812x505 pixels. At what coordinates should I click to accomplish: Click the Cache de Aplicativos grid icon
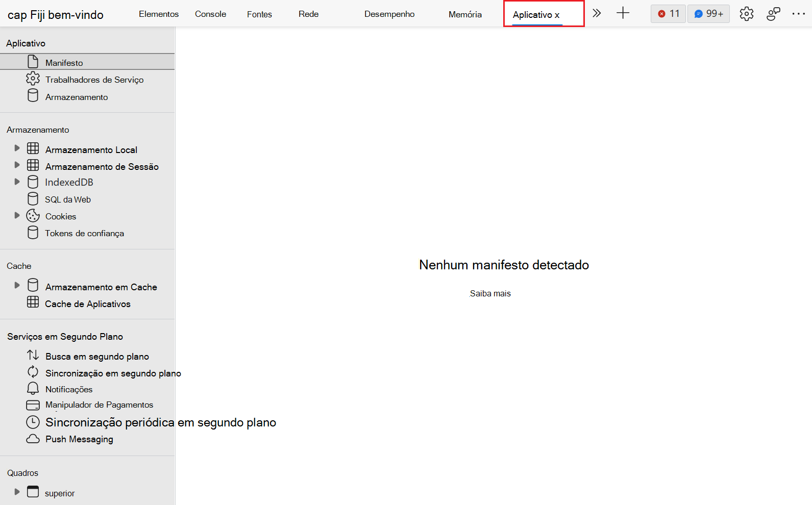33,302
